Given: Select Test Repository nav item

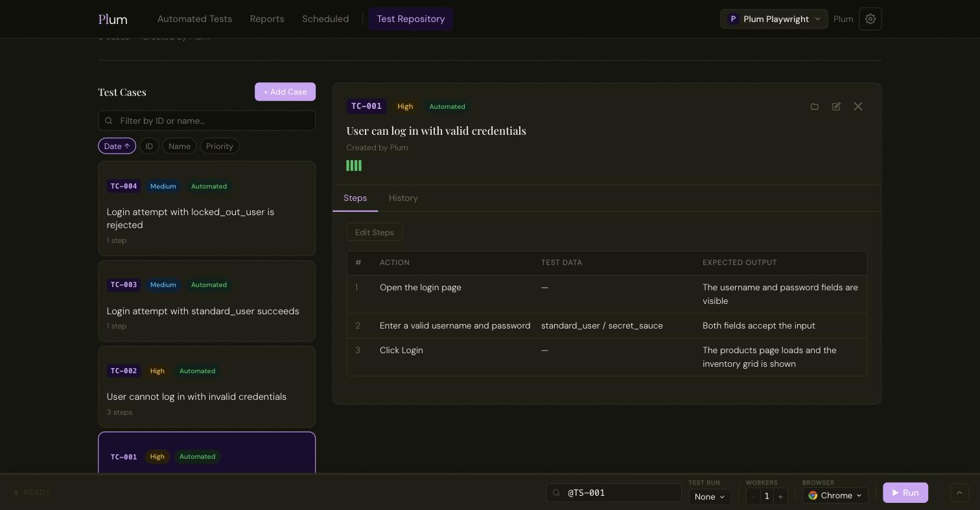Looking at the screenshot, I should click(x=411, y=19).
